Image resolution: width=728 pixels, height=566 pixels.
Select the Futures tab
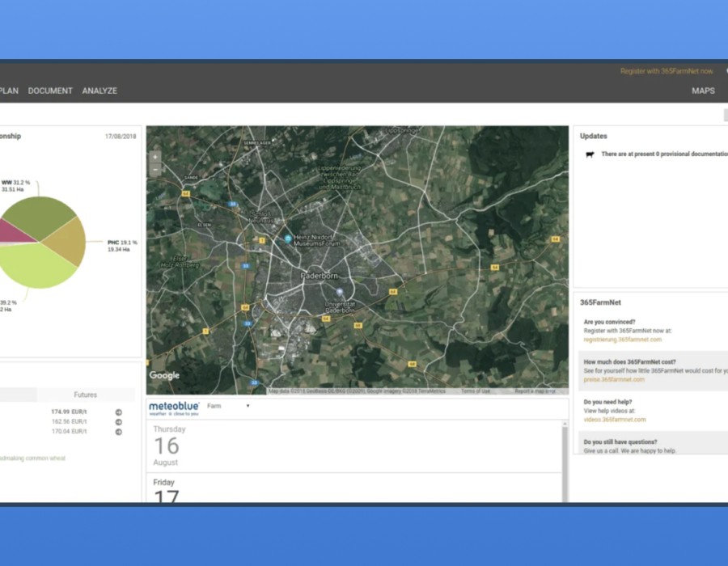[85, 395]
